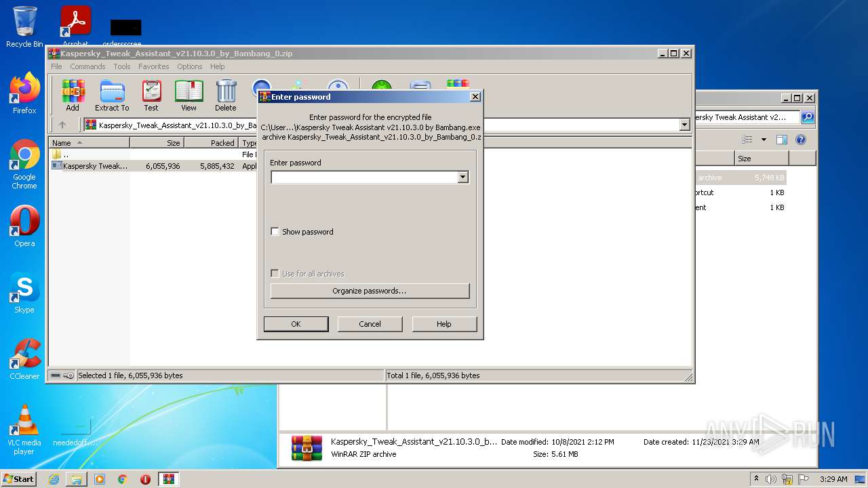Open the Commands menu
The width and height of the screenshot is (868, 488).
(x=87, y=66)
